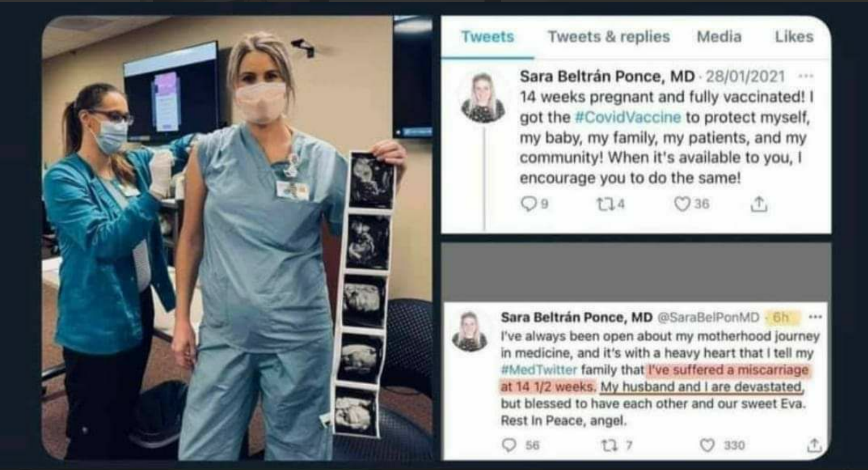The width and height of the screenshot is (868, 470).
Task: Retweet the fully vaccinated tweet
Action: [603, 203]
